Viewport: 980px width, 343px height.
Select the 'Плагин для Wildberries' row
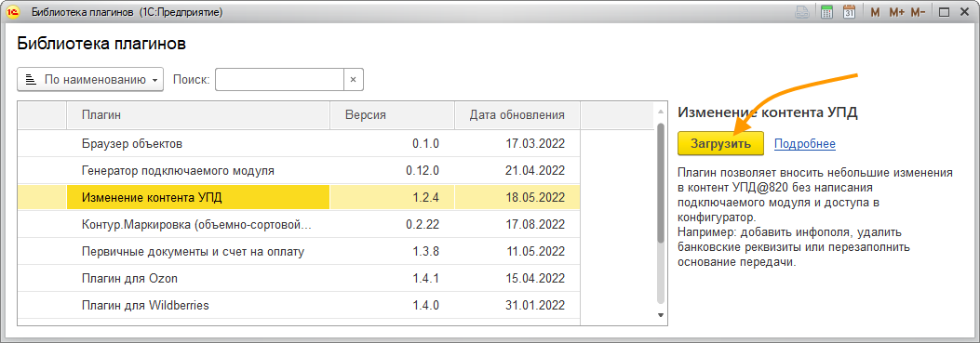pyautogui.click(x=299, y=306)
